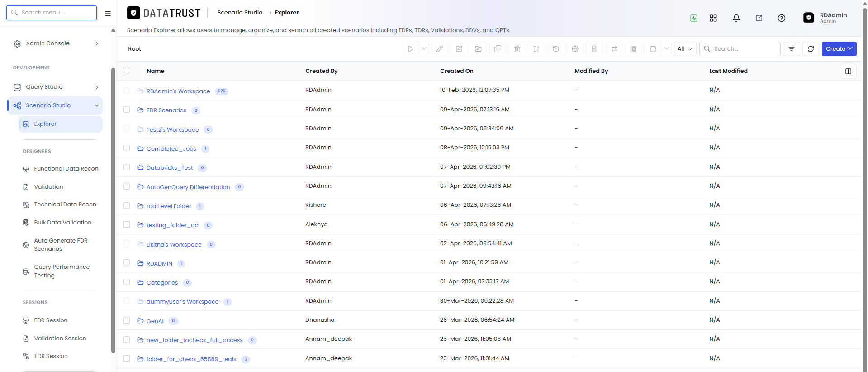This screenshot has width=868, height=372.
Task: Click the green activity status icon
Action: coord(694,18)
